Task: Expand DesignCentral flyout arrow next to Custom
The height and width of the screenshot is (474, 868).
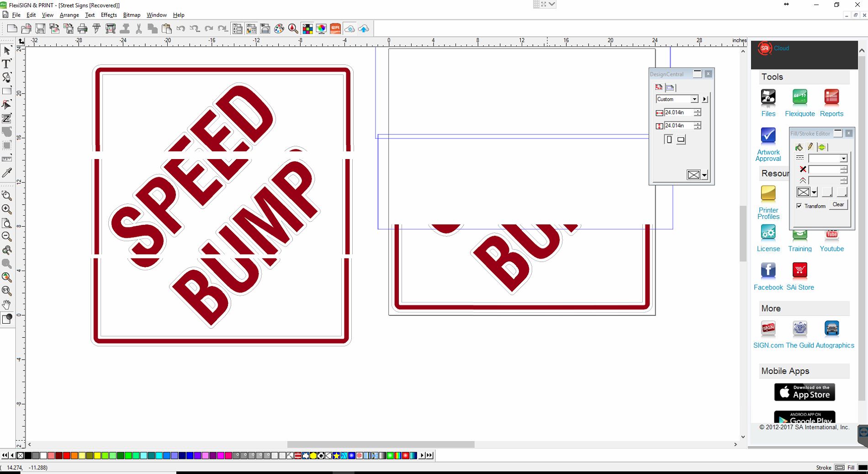Action: click(705, 99)
